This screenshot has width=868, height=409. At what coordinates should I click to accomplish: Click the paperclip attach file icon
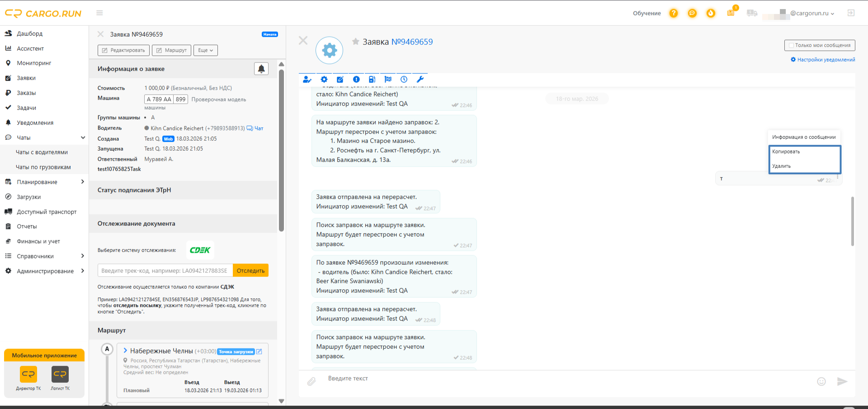(x=311, y=381)
